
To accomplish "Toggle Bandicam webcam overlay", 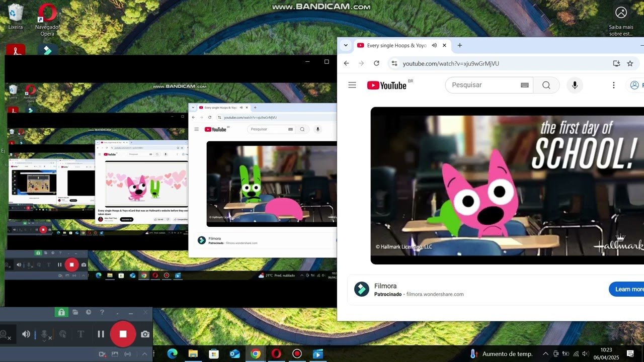I will click(x=5, y=334).
